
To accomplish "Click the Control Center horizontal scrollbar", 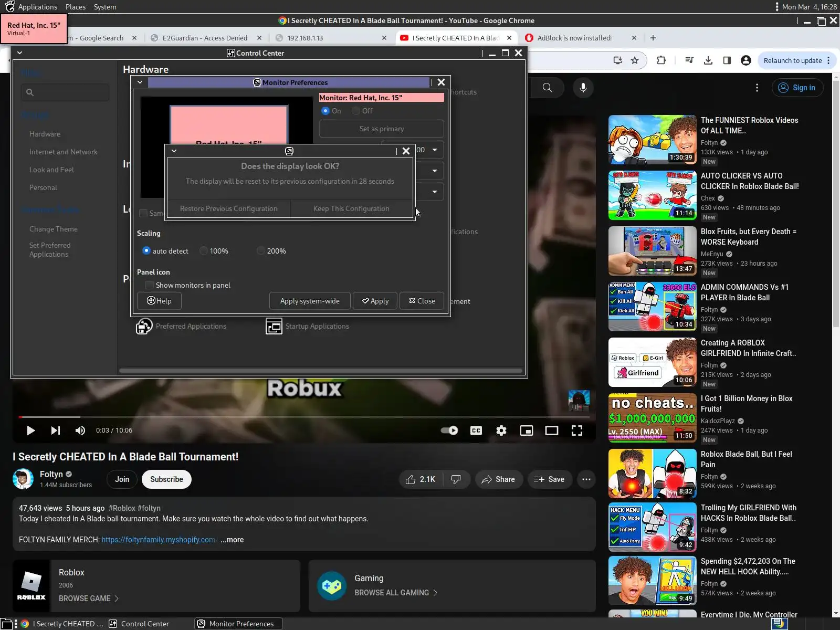I will [321, 371].
